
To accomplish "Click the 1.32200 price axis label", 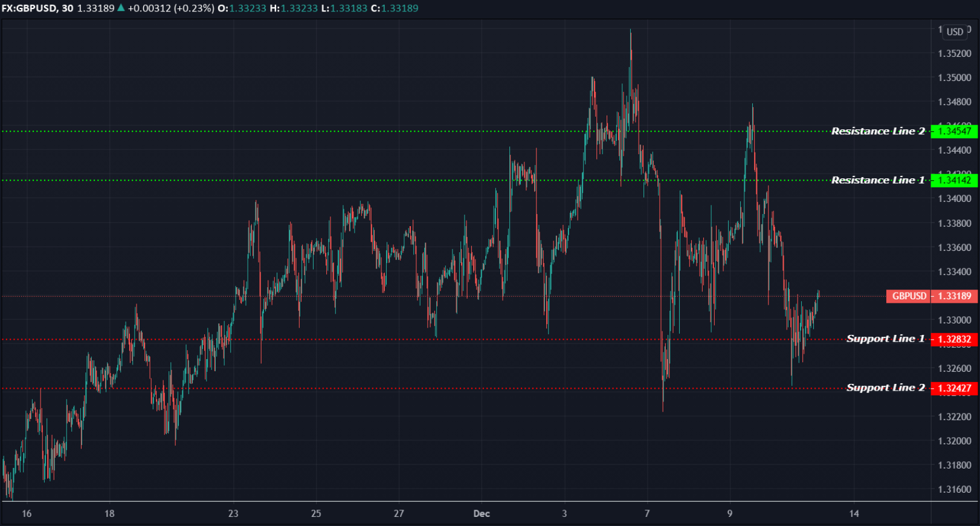I will (x=955, y=417).
